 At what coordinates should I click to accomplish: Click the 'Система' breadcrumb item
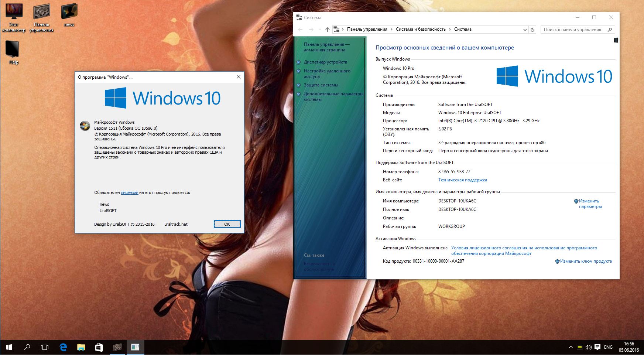pyautogui.click(x=463, y=29)
